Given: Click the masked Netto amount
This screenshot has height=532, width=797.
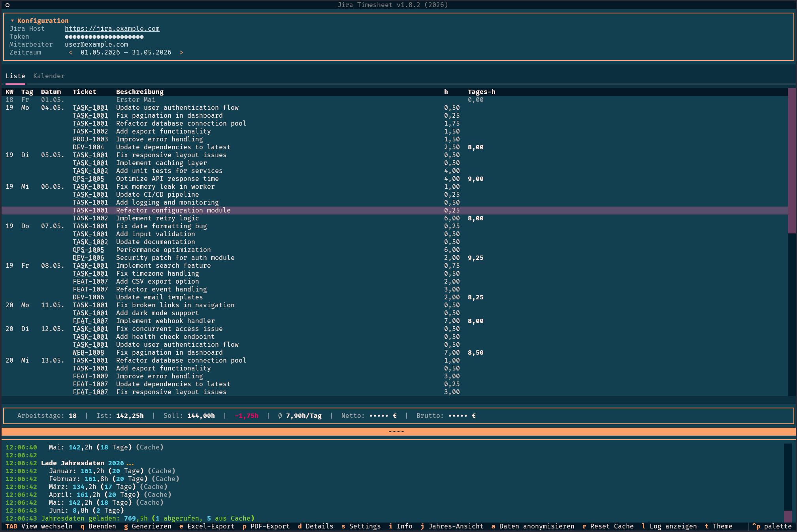Looking at the screenshot, I should [383, 415].
